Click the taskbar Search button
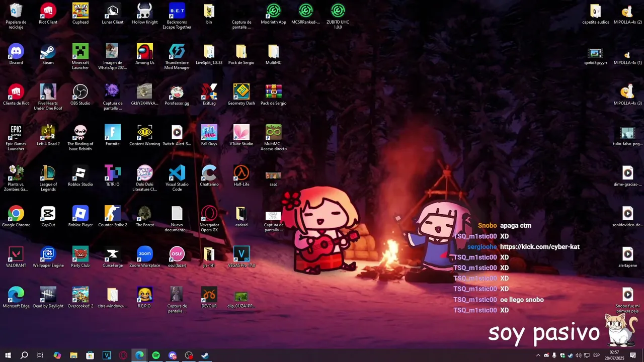644x362 pixels. tap(24, 355)
